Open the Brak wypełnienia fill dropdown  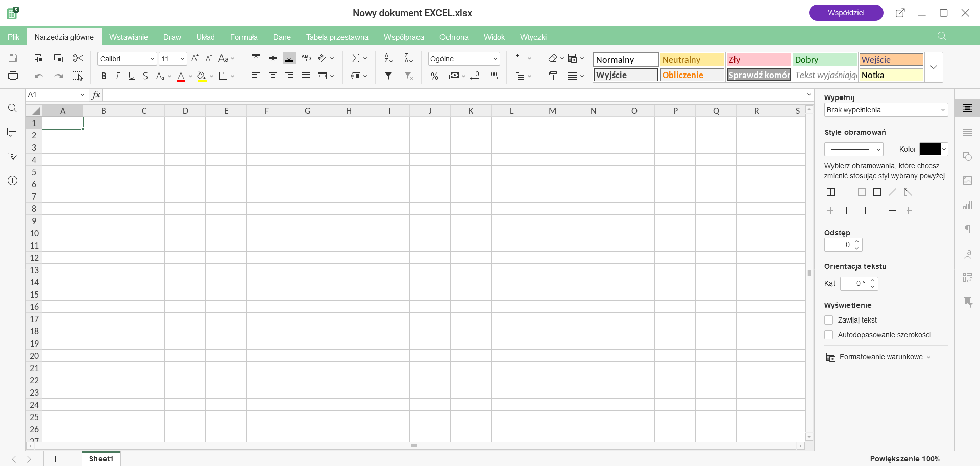pos(886,110)
